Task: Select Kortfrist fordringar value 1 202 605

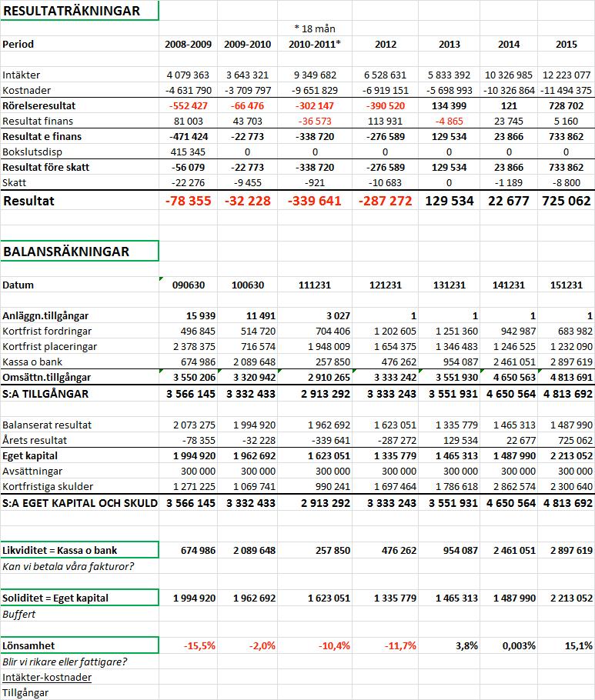Action: coord(395,332)
